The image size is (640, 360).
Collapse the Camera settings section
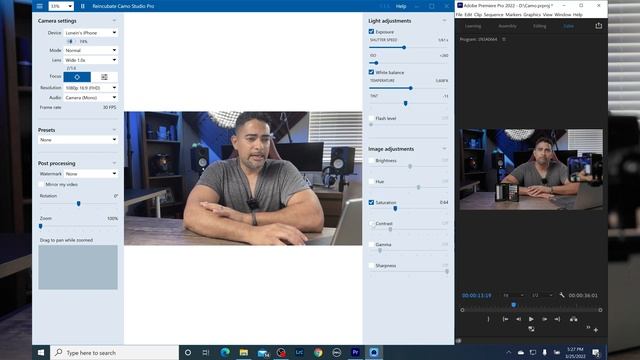(114, 20)
